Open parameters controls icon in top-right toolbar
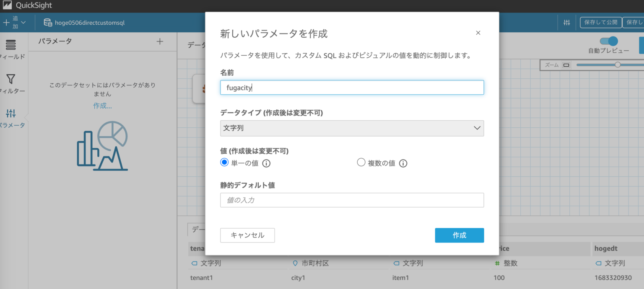The image size is (644, 289). coord(566,22)
